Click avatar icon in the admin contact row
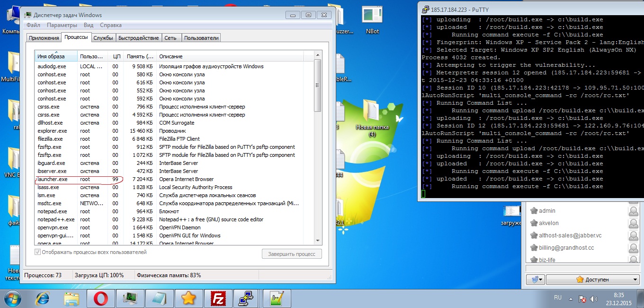 [x=633, y=211]
